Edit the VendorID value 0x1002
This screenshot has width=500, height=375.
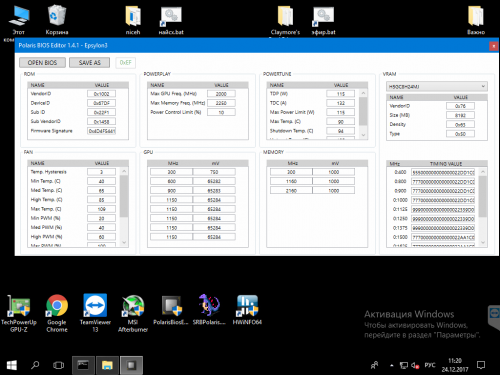point(102,94)
